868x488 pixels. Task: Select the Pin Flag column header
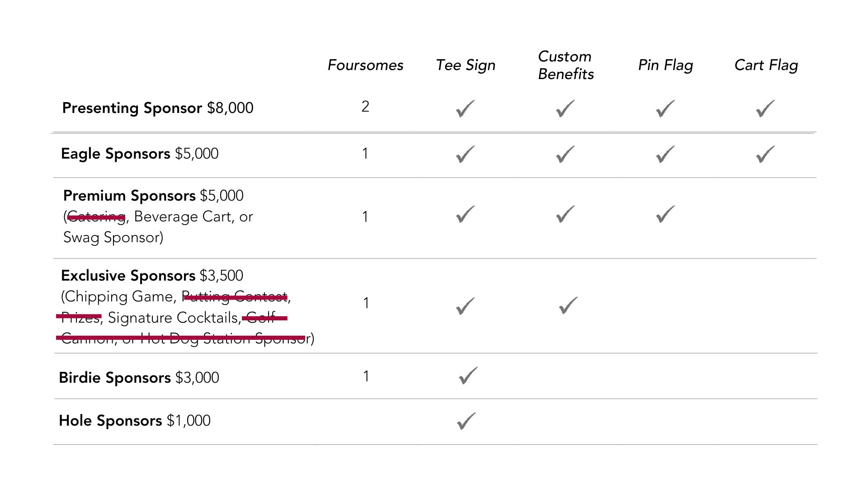click(665, 65)
